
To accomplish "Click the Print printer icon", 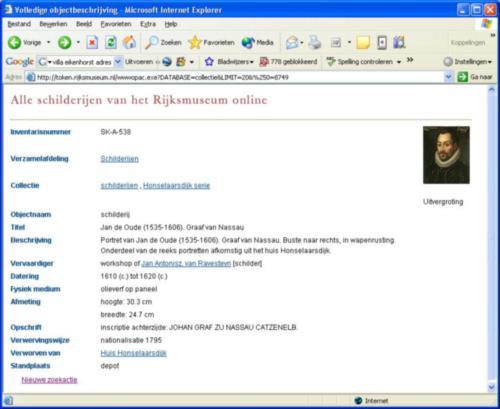I will (x=314, y=42).
